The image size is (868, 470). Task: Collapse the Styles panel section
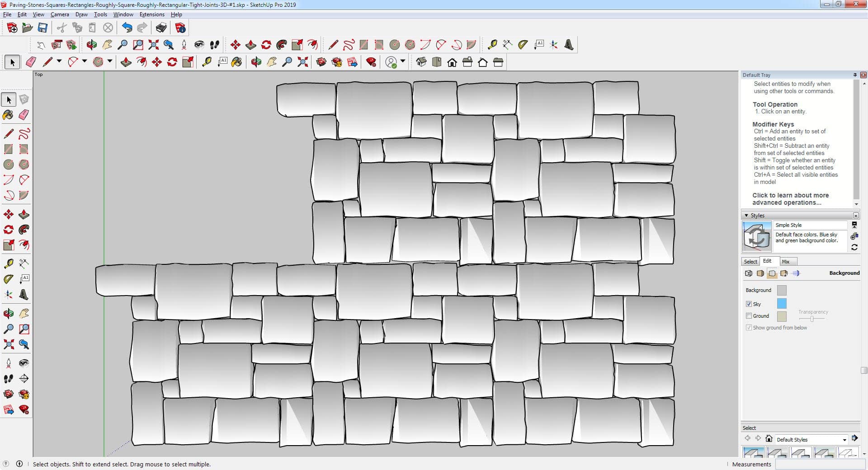click(x=746, y=216)
